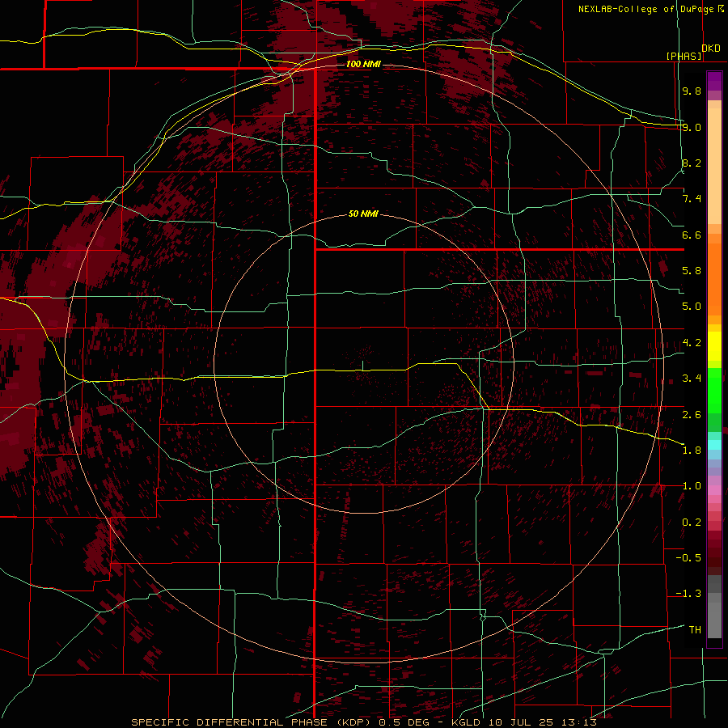728x728 pixels.
Task: Click the -0.5 scale value
Action: (x=688, y=557)
